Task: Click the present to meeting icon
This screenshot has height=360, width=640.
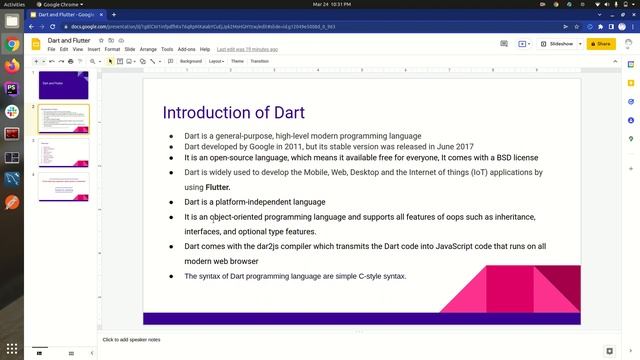Action: pyautogui.click(x=522, y=44)
